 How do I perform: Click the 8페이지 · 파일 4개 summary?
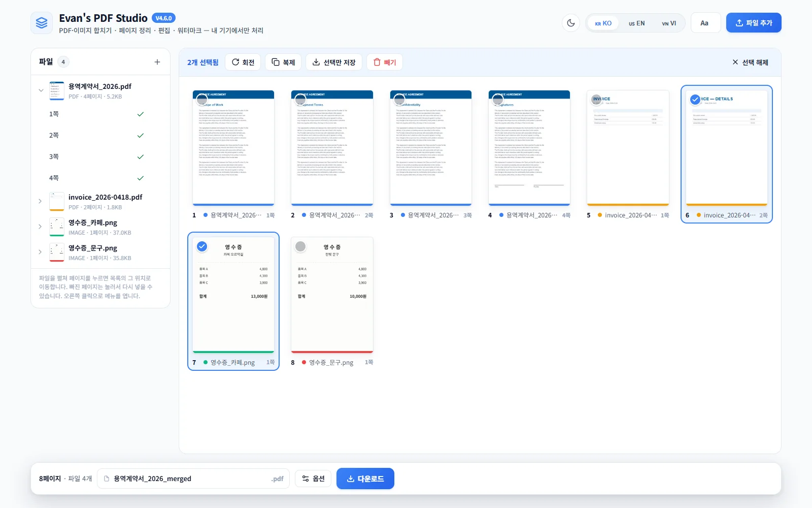click(x=65, y=479)
